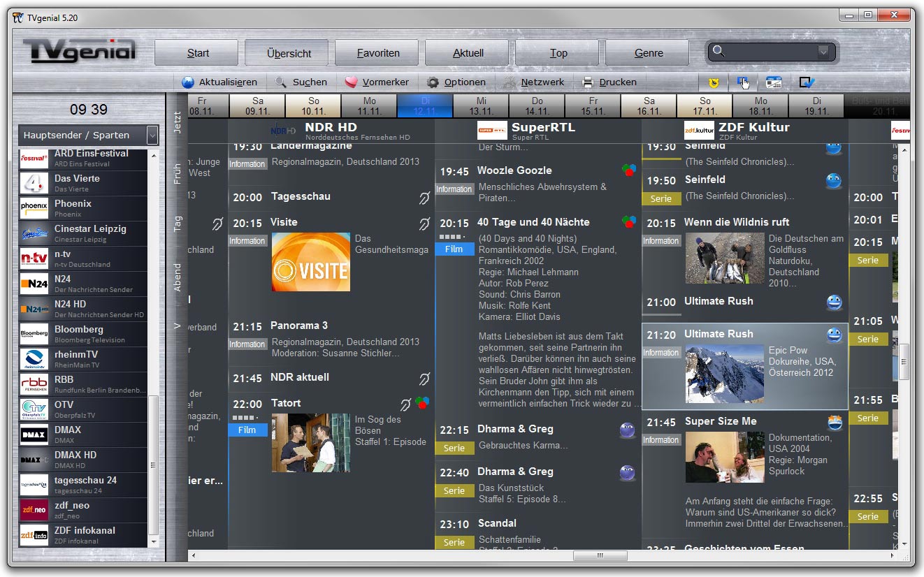
Task: Open the Genre view
Action: click(647, 52)
